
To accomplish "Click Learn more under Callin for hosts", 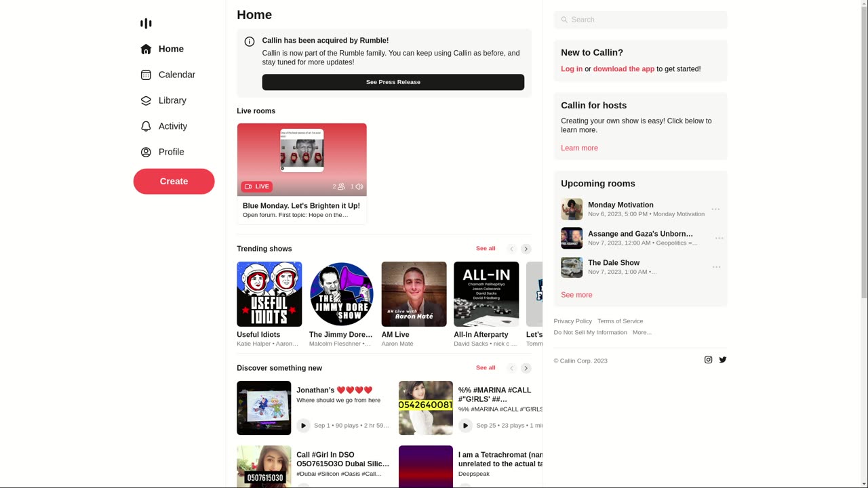I will click(x=579, y=148).
